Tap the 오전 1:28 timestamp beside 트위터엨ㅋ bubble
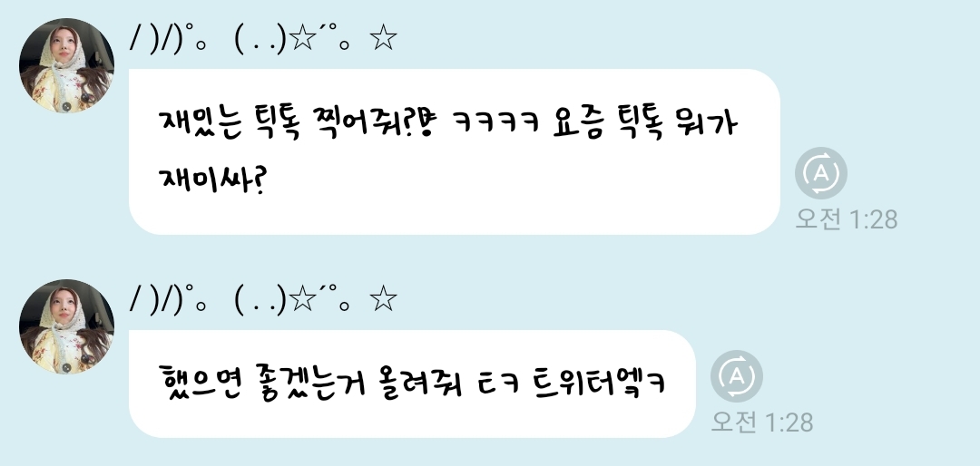 tap(762, 422)
